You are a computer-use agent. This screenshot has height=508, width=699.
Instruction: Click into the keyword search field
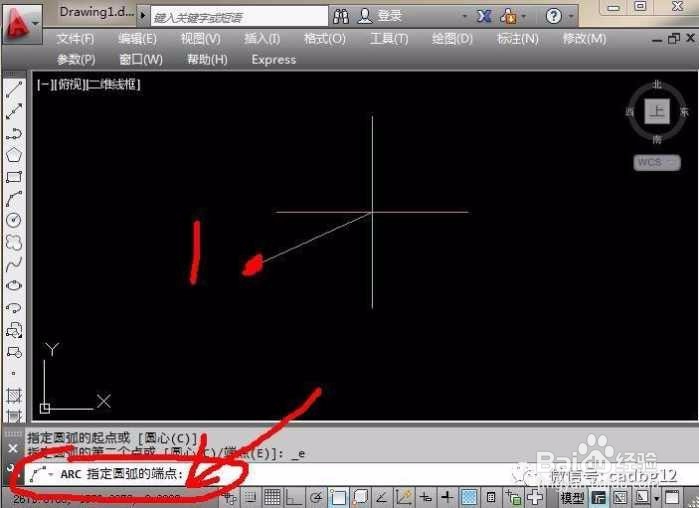click(239, 17)
